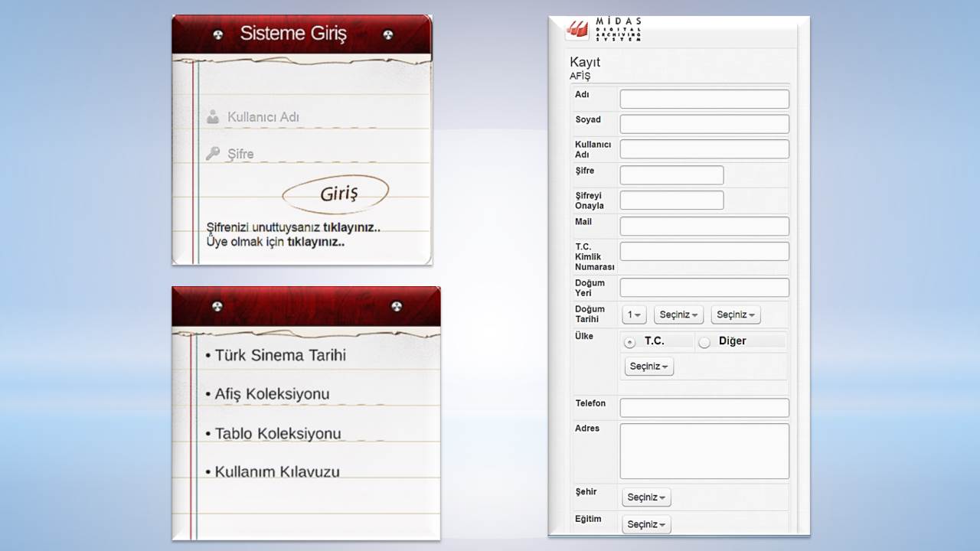Viewport: 980px width, 551px height.
Task: Click the T.C. Kimlik Numarası field
Action: click(x=704, y=251)
